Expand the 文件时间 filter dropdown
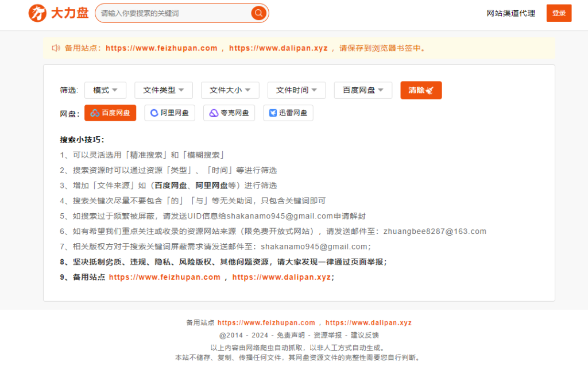The image size is (588, 373). pos(296,90)
